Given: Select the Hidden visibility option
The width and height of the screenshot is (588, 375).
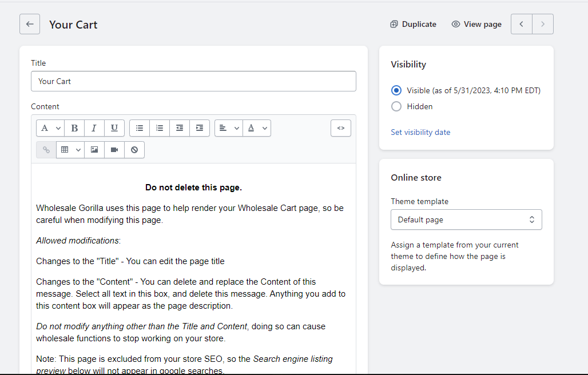Looking at the screenshot, I should [x=396, y=106].
